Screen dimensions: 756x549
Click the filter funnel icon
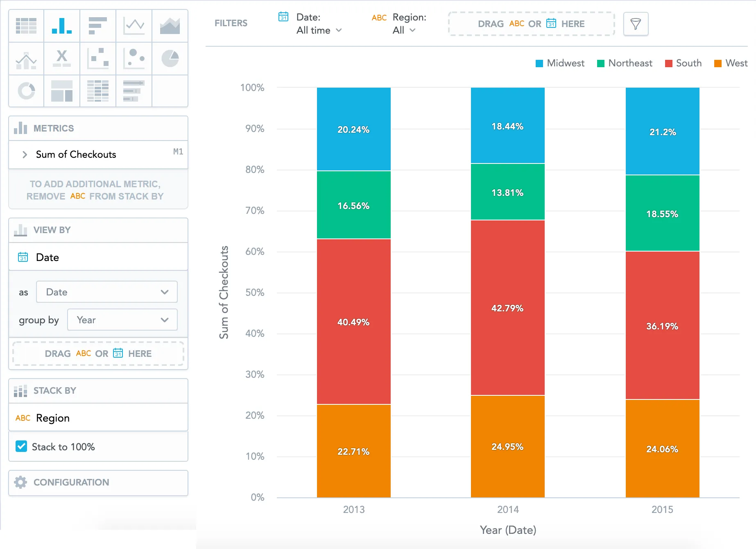point(635,24)
